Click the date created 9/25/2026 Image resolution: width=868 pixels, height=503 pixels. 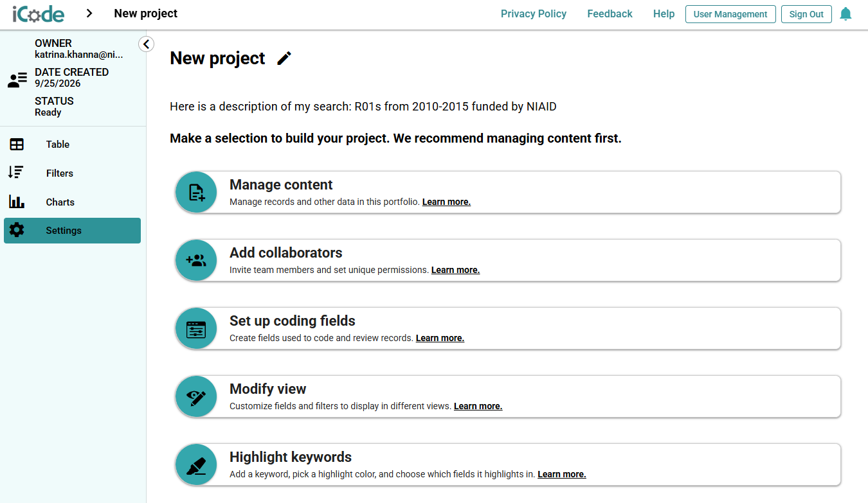tap(58, 84)
